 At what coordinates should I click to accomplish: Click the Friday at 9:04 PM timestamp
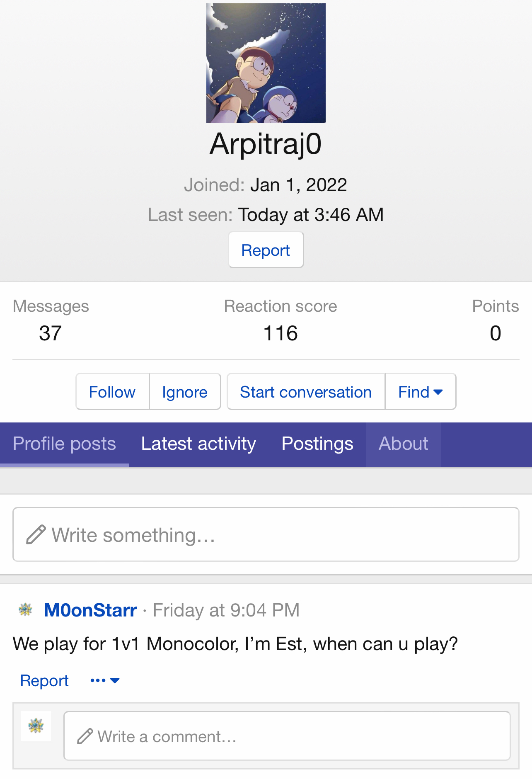click(226, 610)
